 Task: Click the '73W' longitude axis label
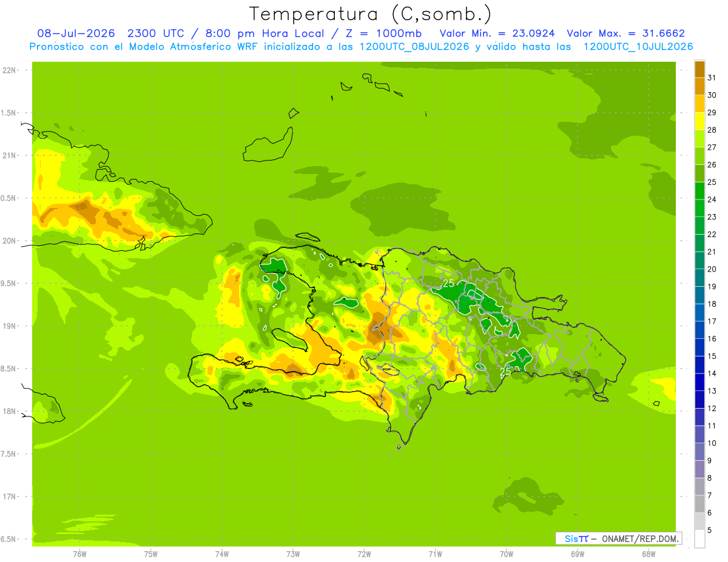coord(293,554)
